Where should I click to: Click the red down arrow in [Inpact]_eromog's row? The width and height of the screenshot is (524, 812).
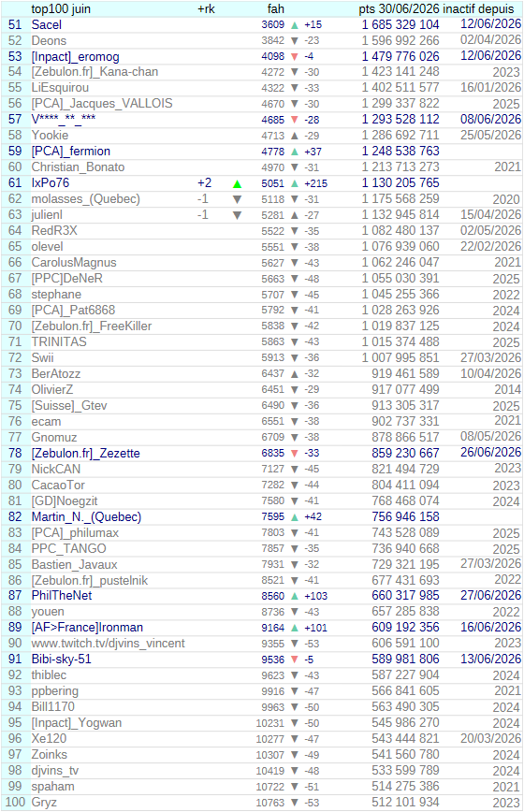click(295, 56)
